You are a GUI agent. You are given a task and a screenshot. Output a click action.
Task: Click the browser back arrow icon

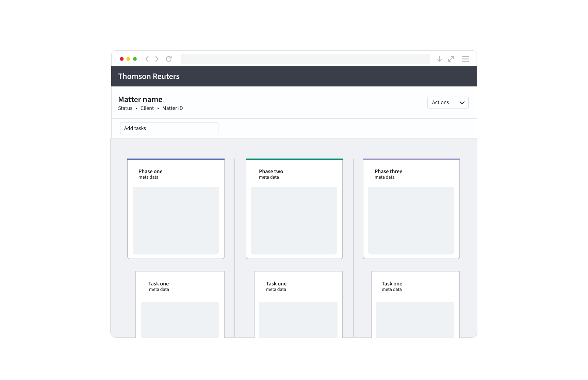pyautogui.click(x=147, y=59)
